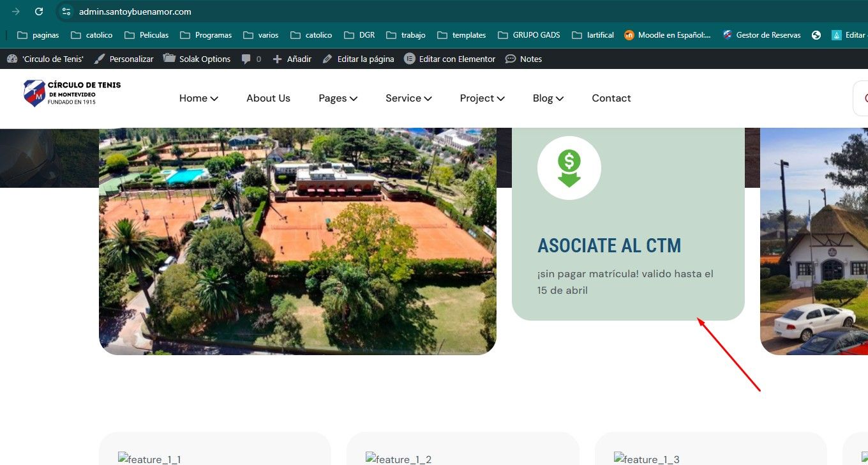
Task: Expand the Home dropdown menu
Action: point(198,98)
